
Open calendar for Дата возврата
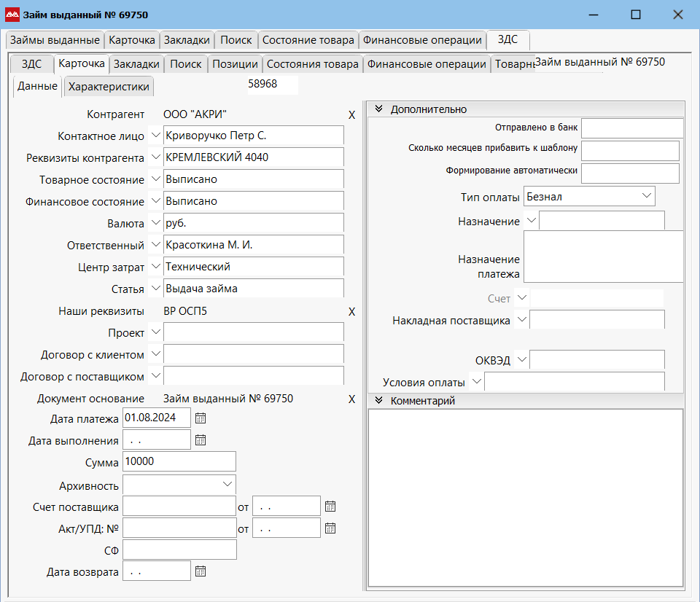pos(201,571)
